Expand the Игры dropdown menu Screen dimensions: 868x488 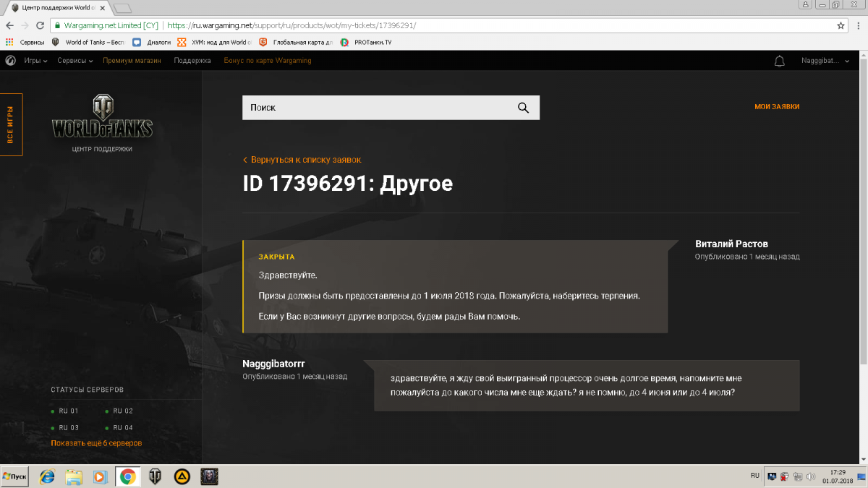pyautogui.click(x=35, y=61)
